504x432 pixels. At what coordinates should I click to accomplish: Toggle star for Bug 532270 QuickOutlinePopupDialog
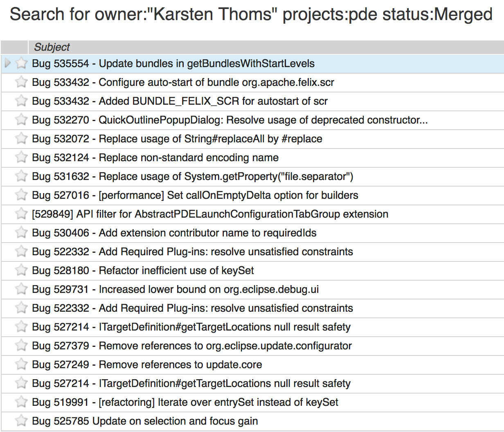21,120
